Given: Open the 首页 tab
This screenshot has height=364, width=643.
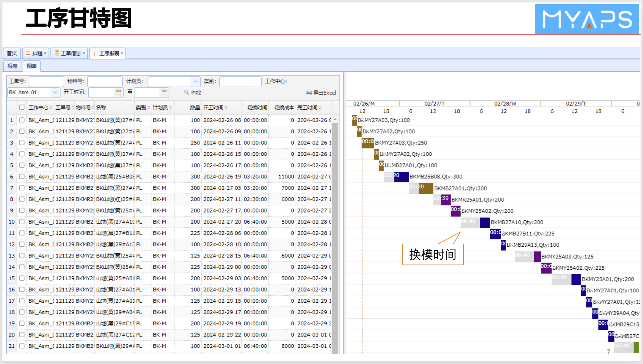Looking at the screenshot, I should (12, 53).
